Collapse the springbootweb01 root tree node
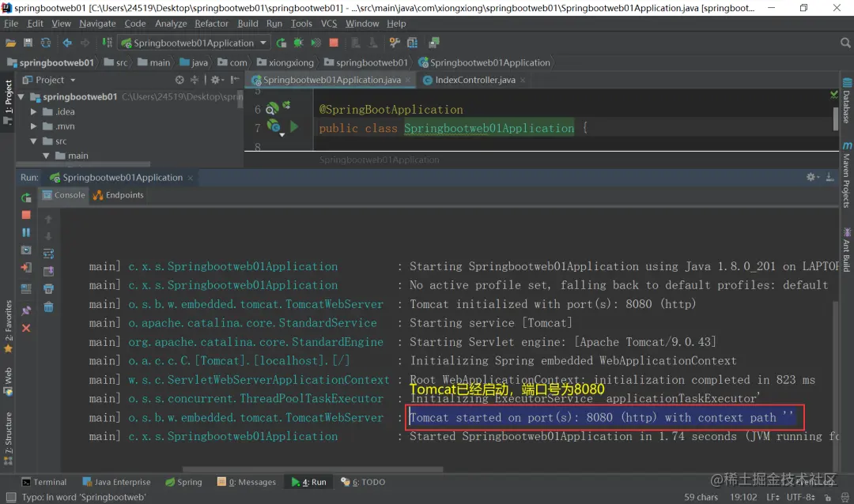This screenshot has width=854, height=504. coord(21,97)
